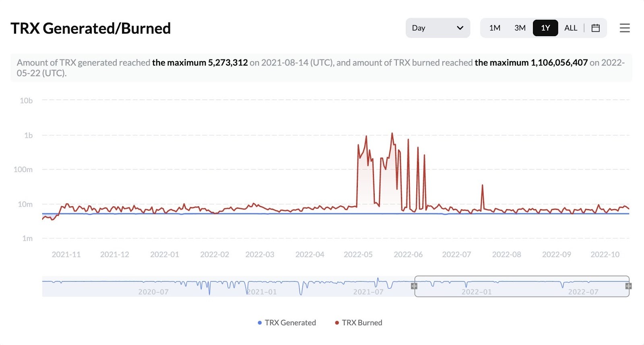Click the left range slider handle
This screenshot has width=644, height=345.
click(414, 286)
